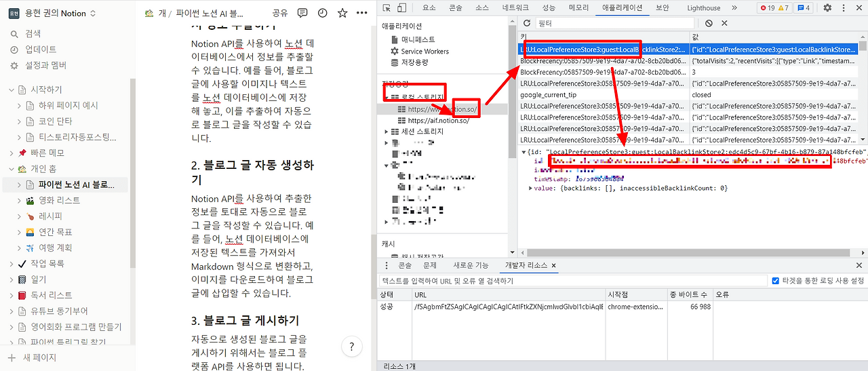Switch to the 요소 tab
Viewport: 868px width, 371px height.
(429, 8)
